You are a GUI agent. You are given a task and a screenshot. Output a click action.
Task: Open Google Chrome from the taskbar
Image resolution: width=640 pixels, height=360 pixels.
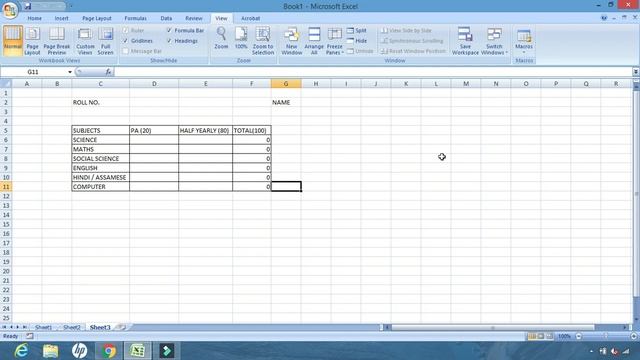click(109, 351)
